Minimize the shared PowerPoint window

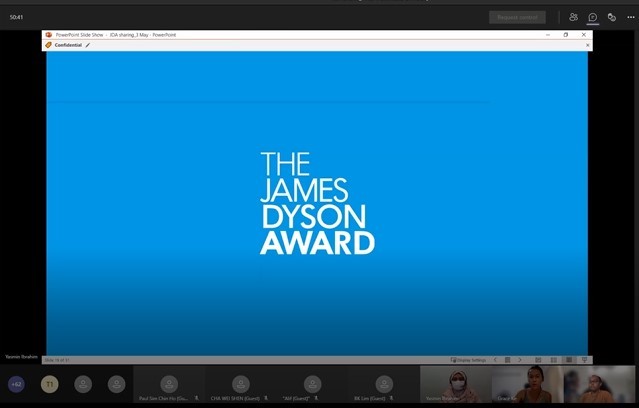[548, 35]
